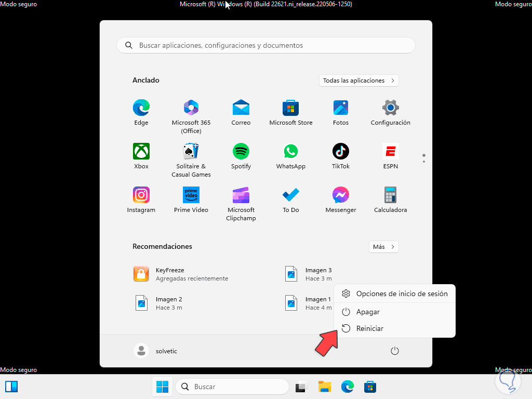Open the recently added KeyFreeze app
Screen dimensions: 532x399
point(171,274)
